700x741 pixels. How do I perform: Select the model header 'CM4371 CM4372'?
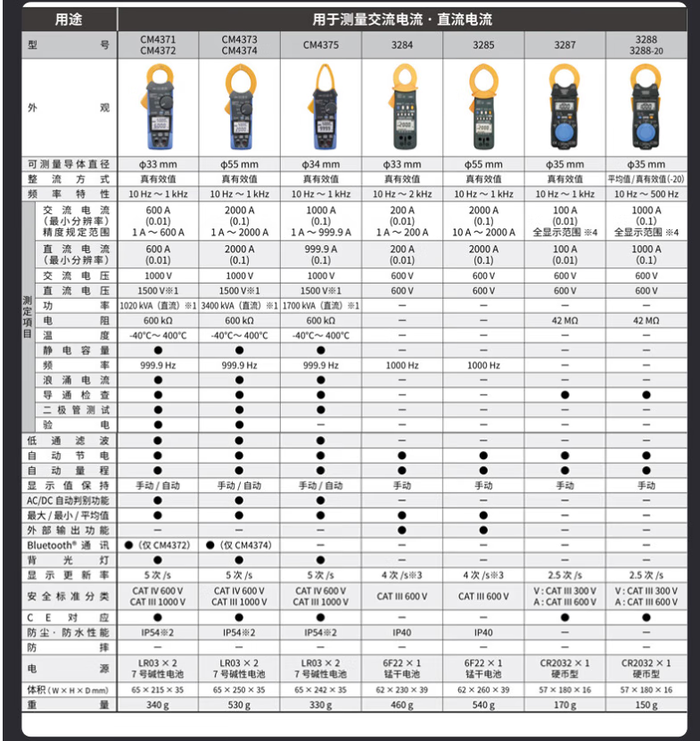158,45
